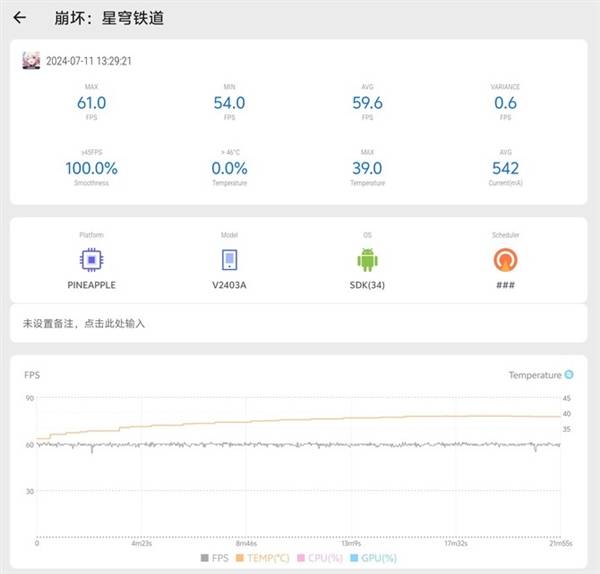Image resolution: width=600 pixels, height=574 pixels.
Task: Click the title 崩坏：星穹铁道
Action: 109,18
